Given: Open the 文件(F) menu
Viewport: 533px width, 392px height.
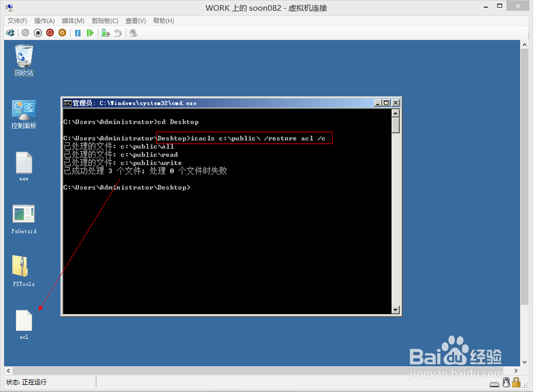Looking at the screenshot, I should (x=18, y=21).
